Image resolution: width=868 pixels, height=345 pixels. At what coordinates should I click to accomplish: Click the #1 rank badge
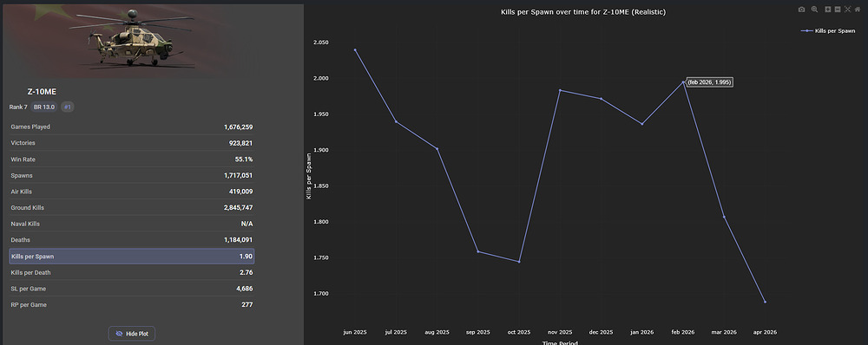pos(68,107)
